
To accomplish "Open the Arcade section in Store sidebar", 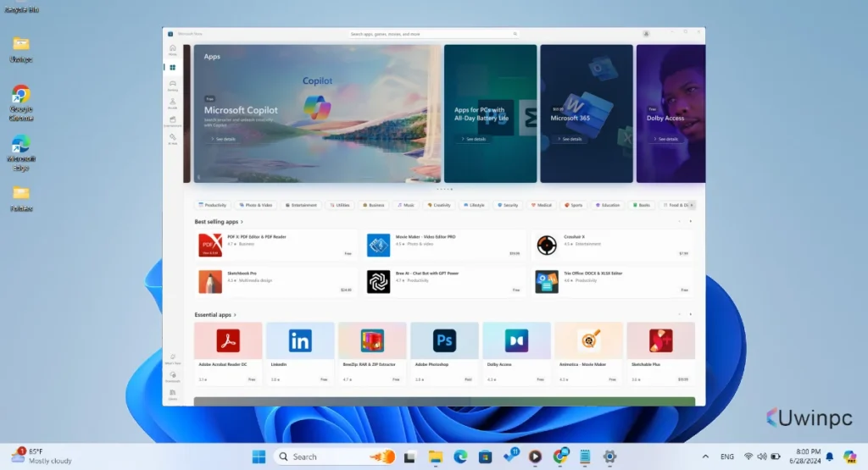I will coord(173,103).
